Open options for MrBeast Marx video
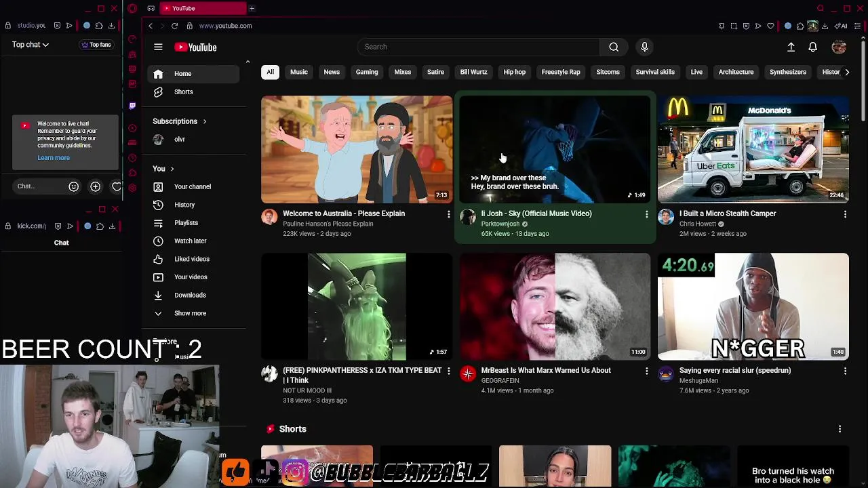Viewport: 868px width, 488px height. 646,371
